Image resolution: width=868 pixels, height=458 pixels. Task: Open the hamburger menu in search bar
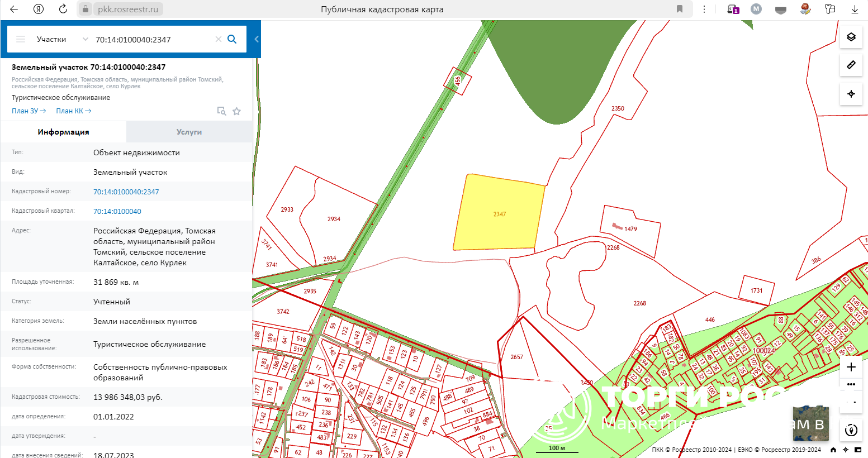tap(21, 39)
